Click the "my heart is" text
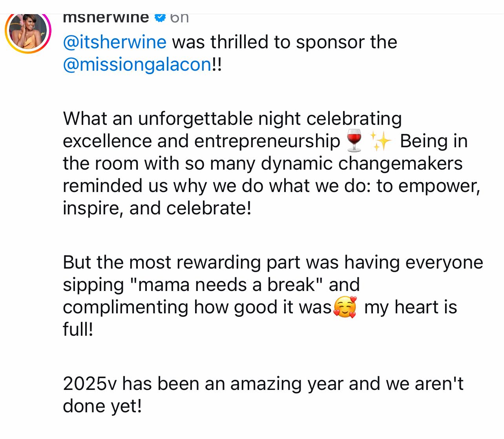Viewport: 504px width, 439px height. coord(411,307)
